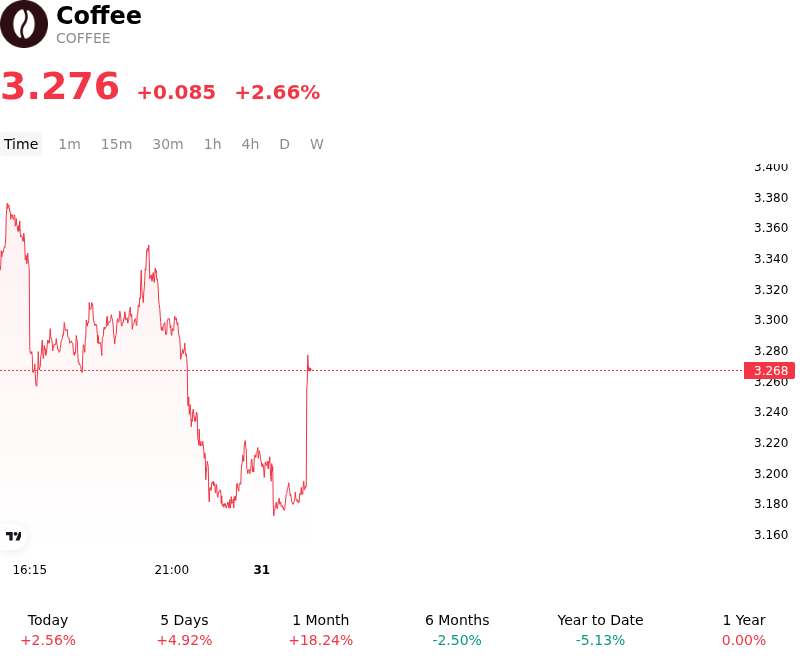Click the 31 date marker on axis
800x660 pixels.
click(262, 570)
